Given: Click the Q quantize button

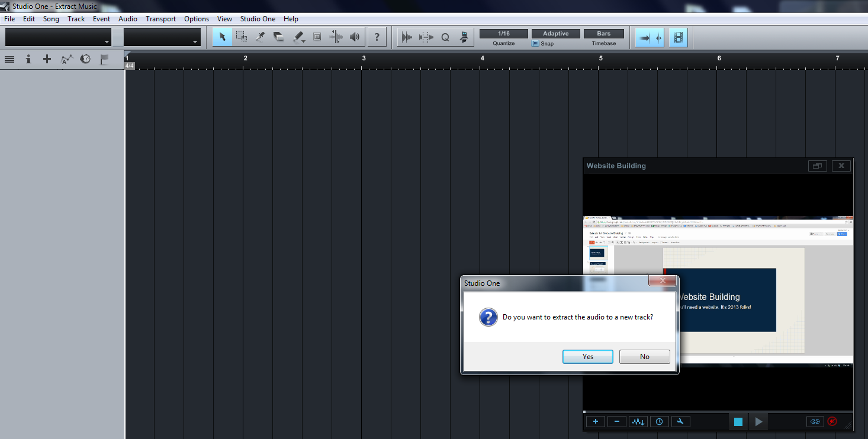Looking at the screenshot, I should (x=445, y=37).
